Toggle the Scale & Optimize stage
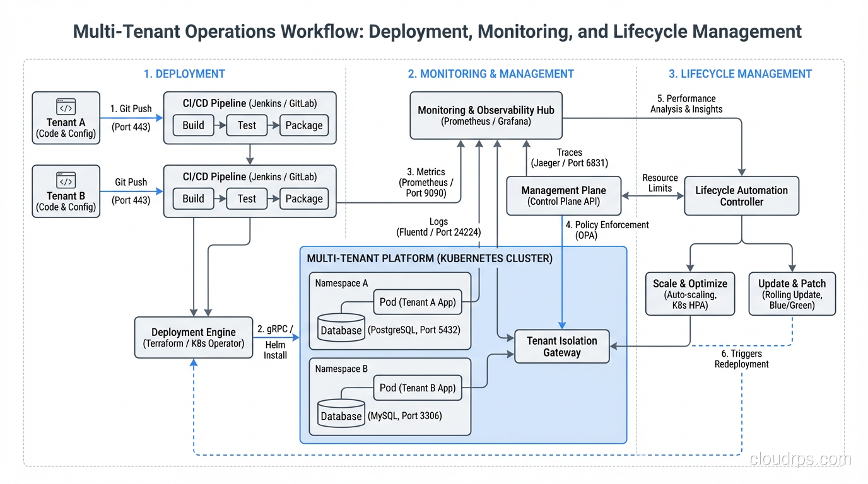 point(689,294)
